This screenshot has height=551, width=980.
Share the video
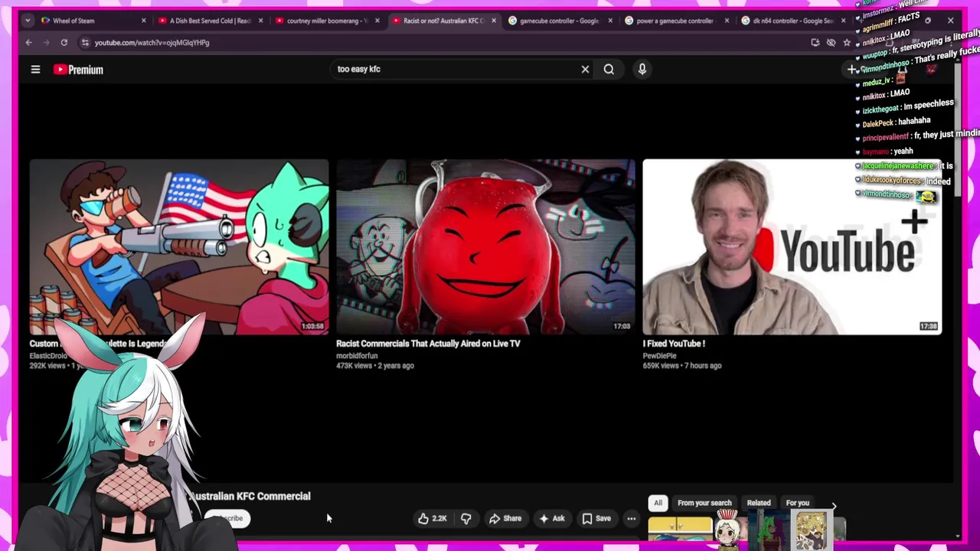click(x=505, y=519)
